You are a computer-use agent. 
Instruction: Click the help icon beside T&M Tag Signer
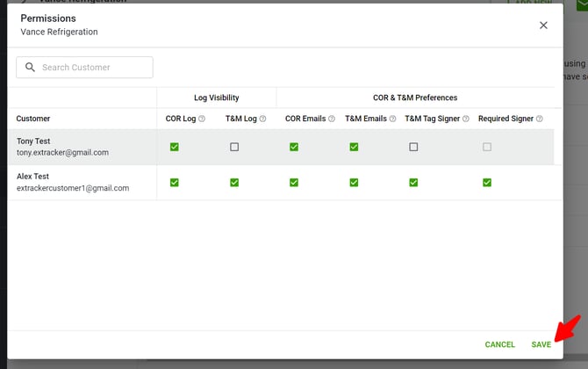click(x=466, y=119)
